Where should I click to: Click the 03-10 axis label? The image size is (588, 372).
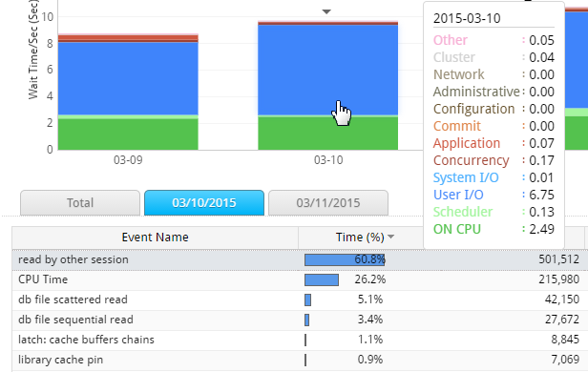[328, 160]
